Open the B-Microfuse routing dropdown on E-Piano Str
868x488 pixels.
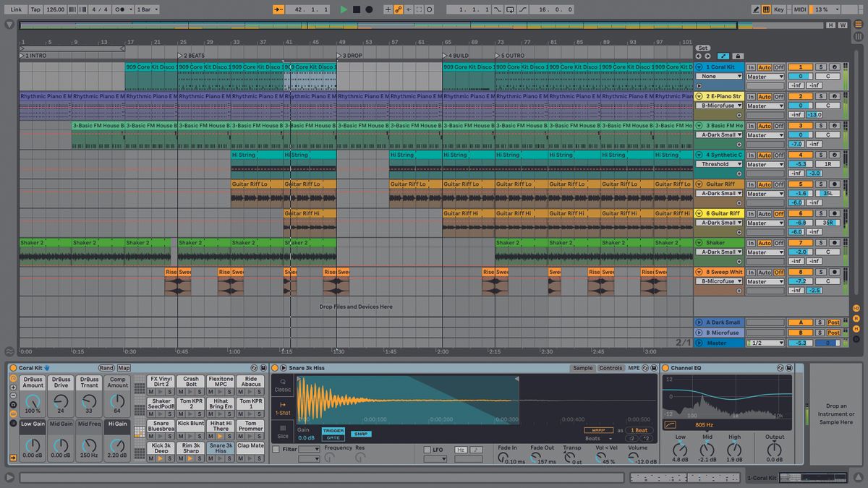[718, 106]
